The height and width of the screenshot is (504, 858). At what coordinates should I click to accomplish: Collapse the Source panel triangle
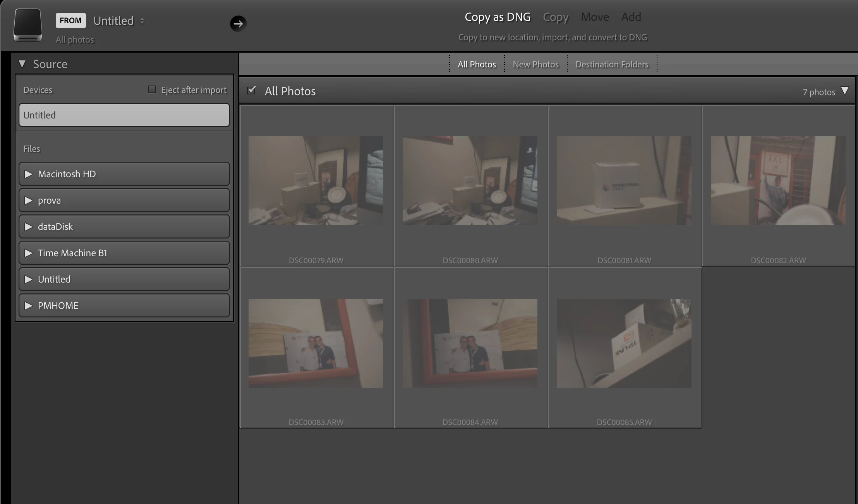click(22, 64)
